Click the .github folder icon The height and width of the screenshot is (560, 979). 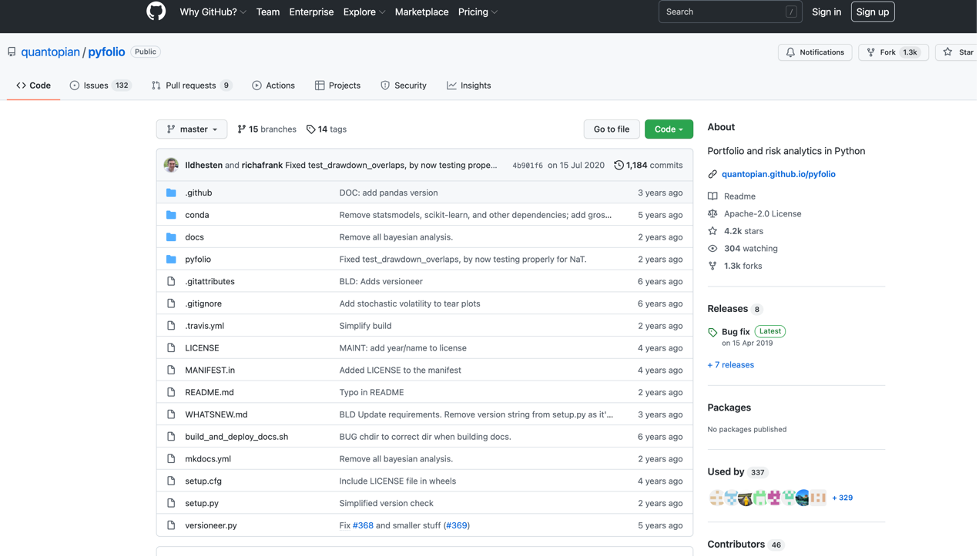[171, 193]
